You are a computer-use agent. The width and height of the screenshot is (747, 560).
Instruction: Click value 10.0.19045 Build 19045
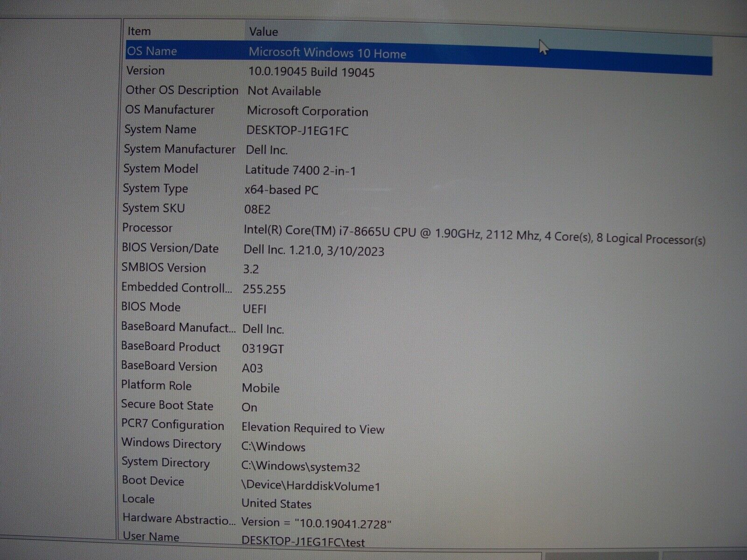click(311, 72)
